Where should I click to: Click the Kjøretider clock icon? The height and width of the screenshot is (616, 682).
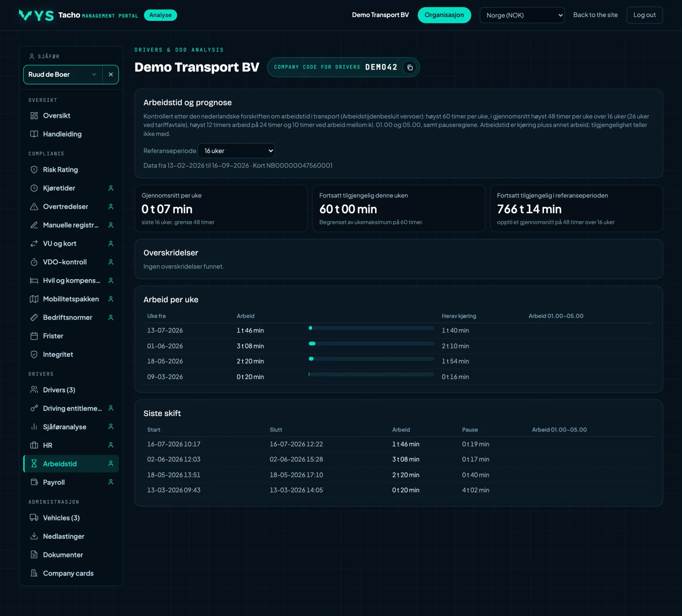tap(34, 188)
